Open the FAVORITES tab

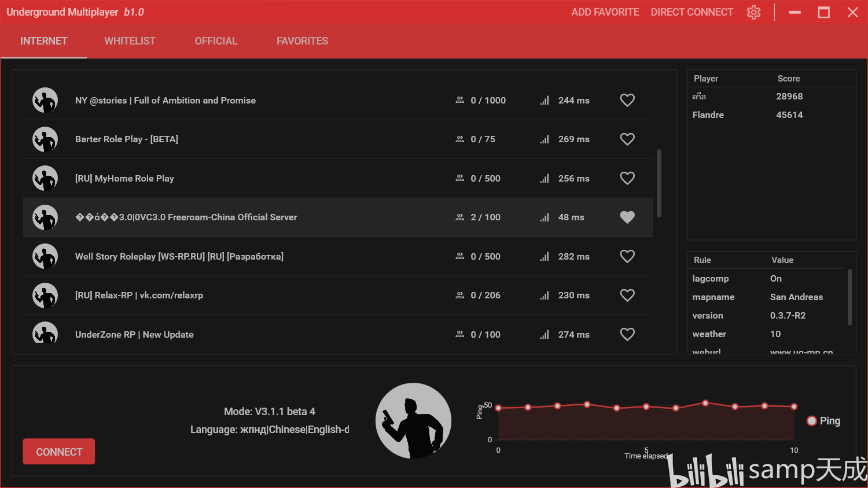point(303,41)
